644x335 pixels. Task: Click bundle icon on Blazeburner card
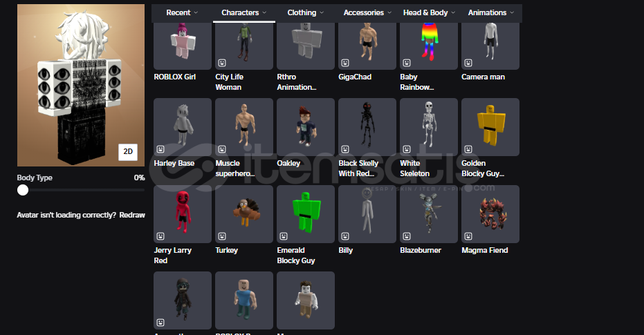[x=407, y=236]
